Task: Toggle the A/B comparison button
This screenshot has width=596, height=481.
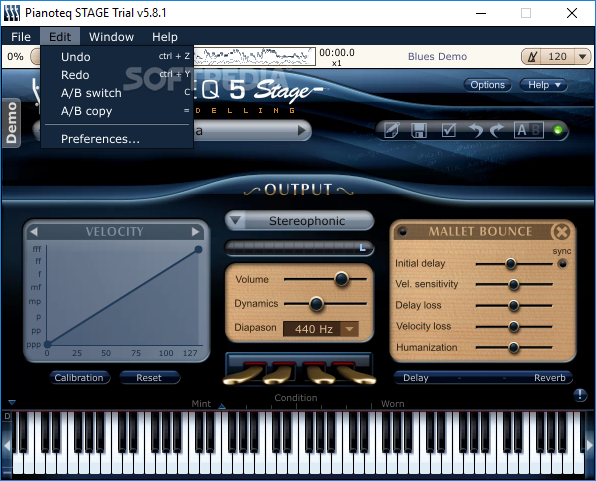Action: point(528,130)
